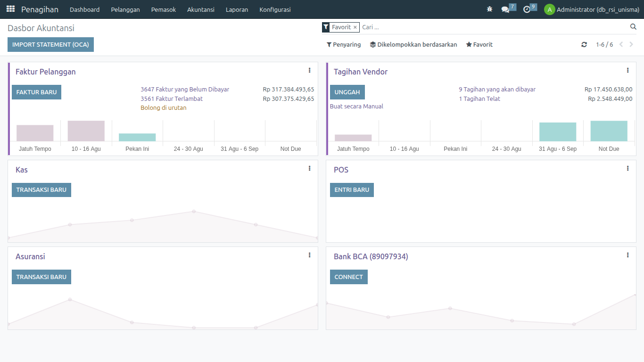The image size is (644, 362).
Task: Remove the Favorit filter tag
Action: pyautogui.click(x=355, y=27)
